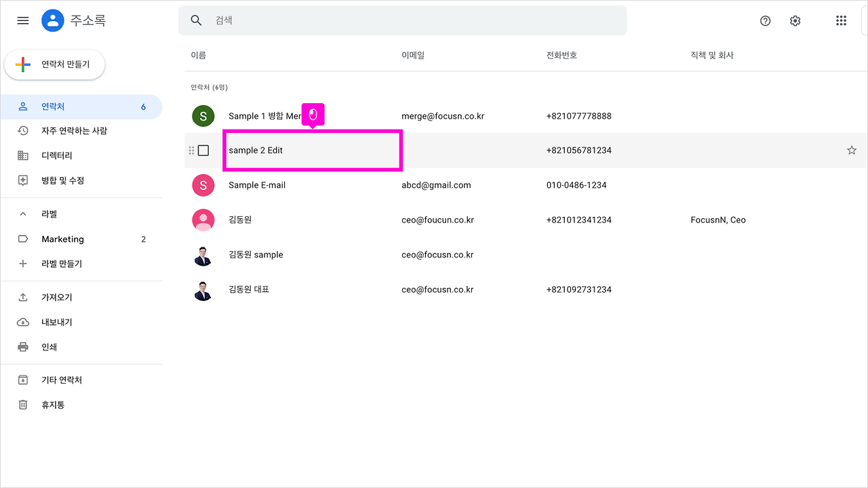Click the 주소록 contacts logo icon
The height and width of the screenshot is (488, 868).
coord(52,20)
